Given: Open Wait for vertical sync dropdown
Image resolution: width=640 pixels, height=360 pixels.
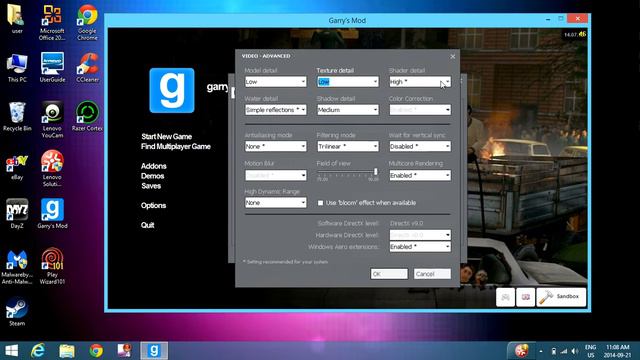Looking at the screenshot, I should 420,146.
